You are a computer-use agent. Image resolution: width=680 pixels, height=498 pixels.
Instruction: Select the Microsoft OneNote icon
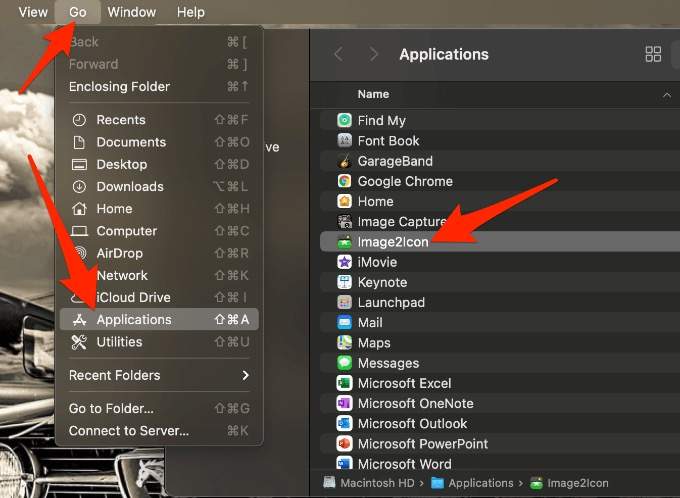[344, 403]
